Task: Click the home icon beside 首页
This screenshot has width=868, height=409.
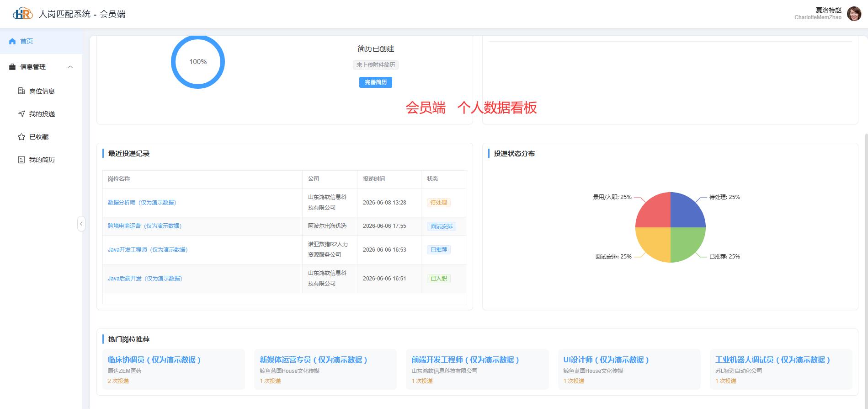Action: click(x=12, y=41)
